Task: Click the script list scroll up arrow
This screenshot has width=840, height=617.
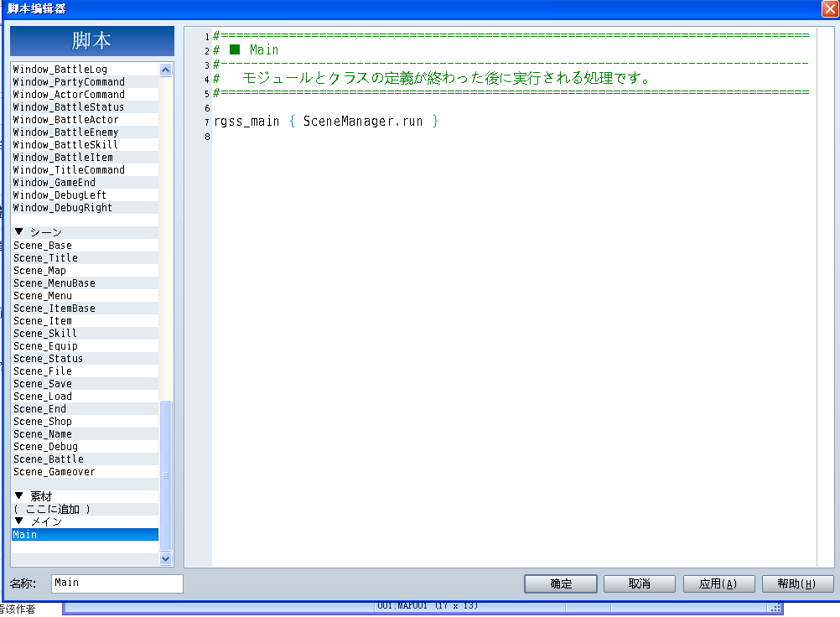Action: 165,70
